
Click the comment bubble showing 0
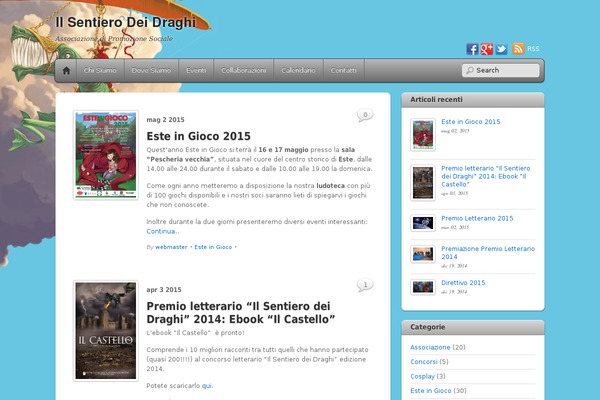coord(365,115)
